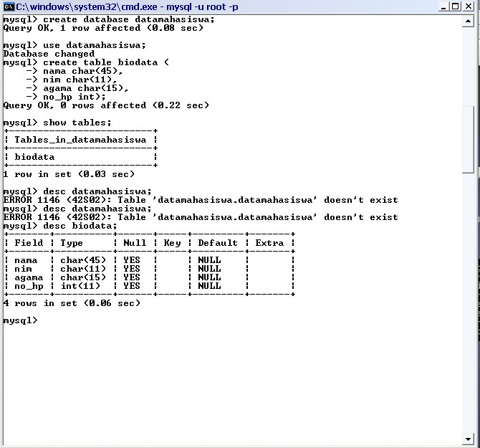Click the 'biodata' row in tables list
Screen dimensions: 480x448
34,157
